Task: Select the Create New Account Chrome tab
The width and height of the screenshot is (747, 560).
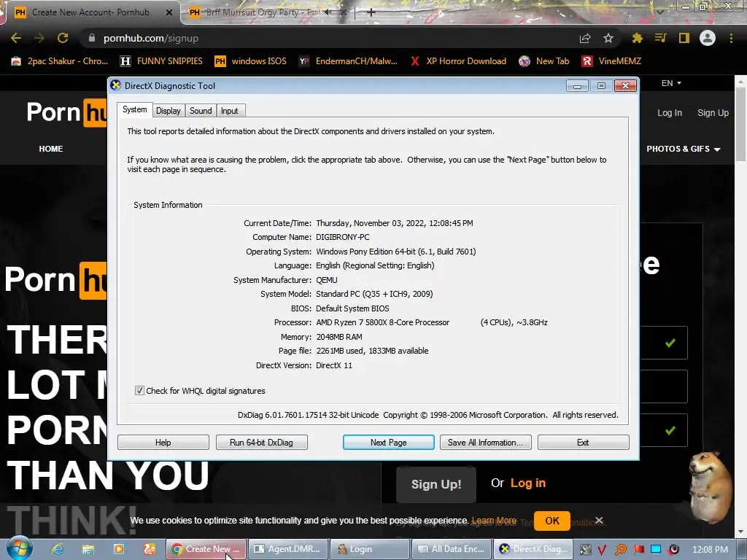Action: 90,12
